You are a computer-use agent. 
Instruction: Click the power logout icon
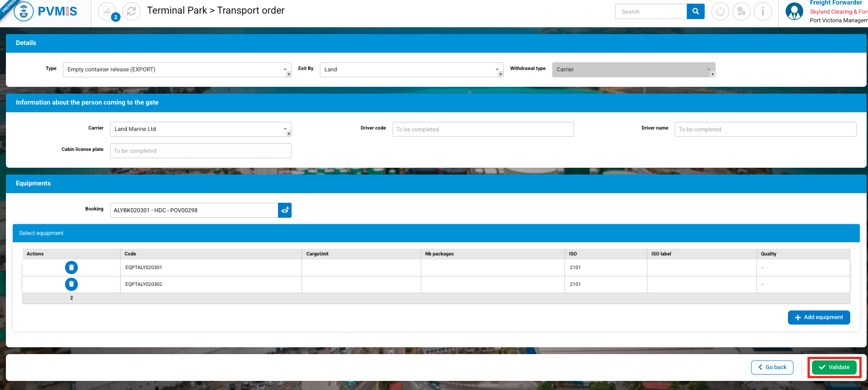point(720,11)
